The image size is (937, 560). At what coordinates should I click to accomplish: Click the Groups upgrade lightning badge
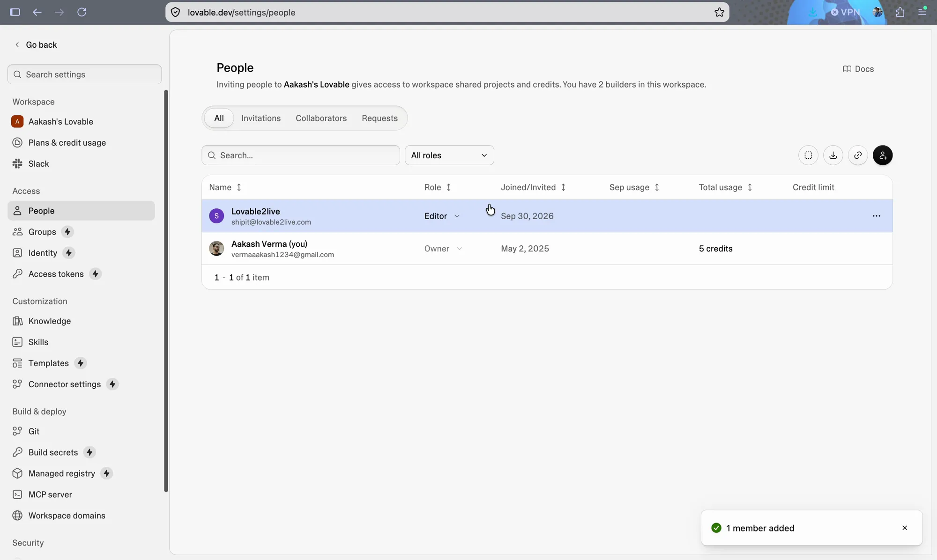(67, 232)
